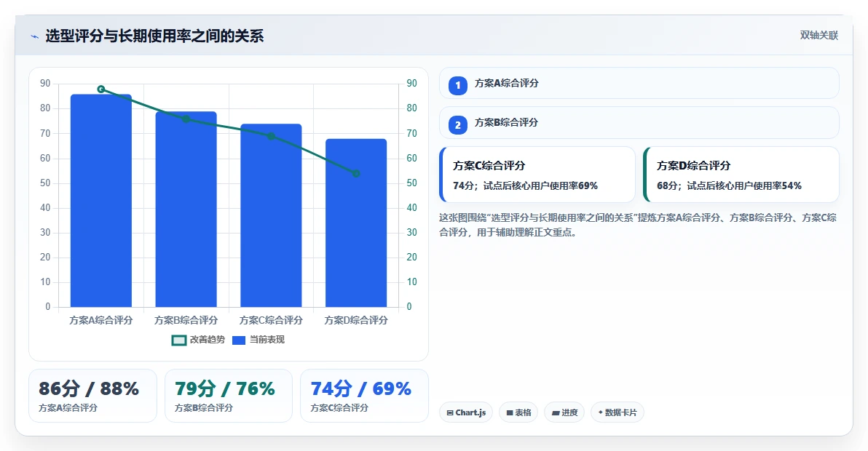The width and height of the screenshot is (868, 451).
Task: Click the trend line point on bar D
Action: pyautogui.click(x=356, y=174)
